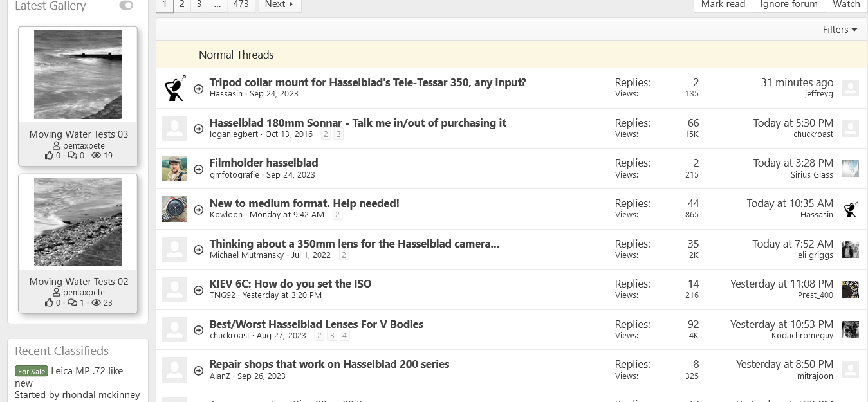Screen dimensions: 868x402
Task: Go to the Next page of threads
Action: (x=279, y=5)
